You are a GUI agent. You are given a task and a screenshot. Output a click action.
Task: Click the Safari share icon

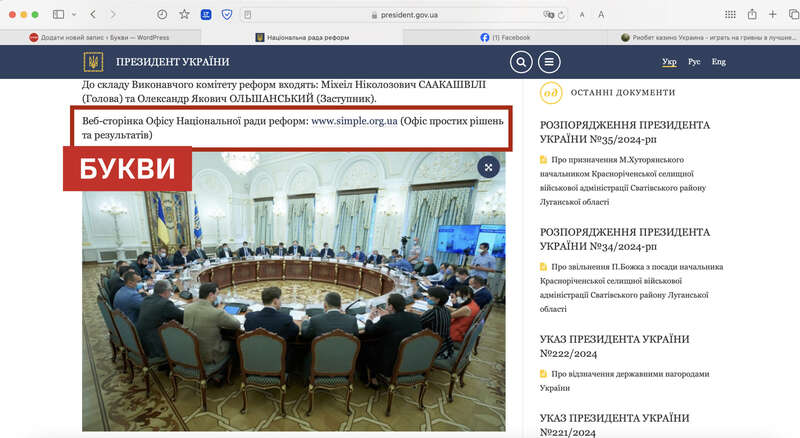point(752,15)
